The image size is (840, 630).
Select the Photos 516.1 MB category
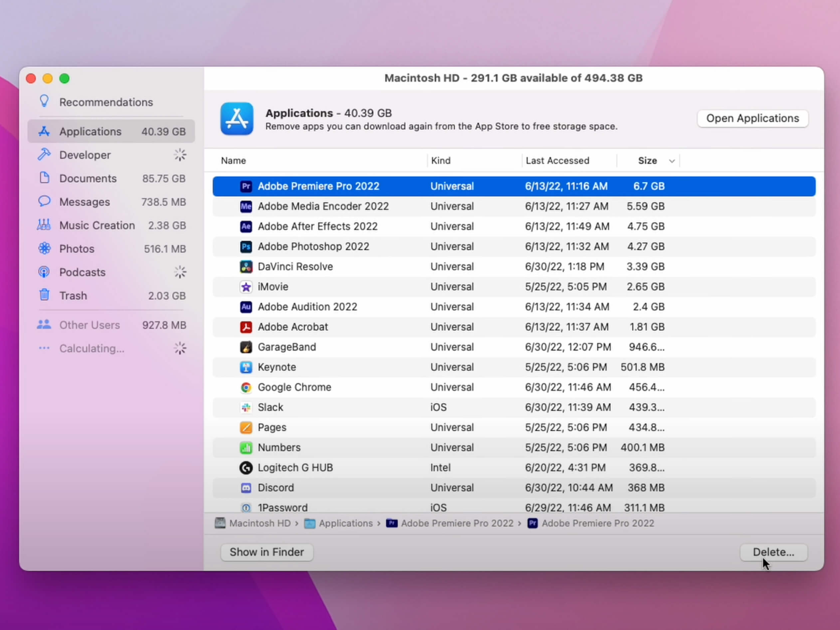pyautogui.click(x=111, y=249)
